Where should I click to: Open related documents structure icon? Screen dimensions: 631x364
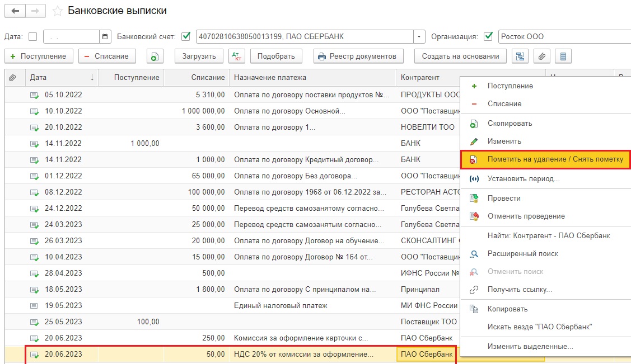pos(520,56)
